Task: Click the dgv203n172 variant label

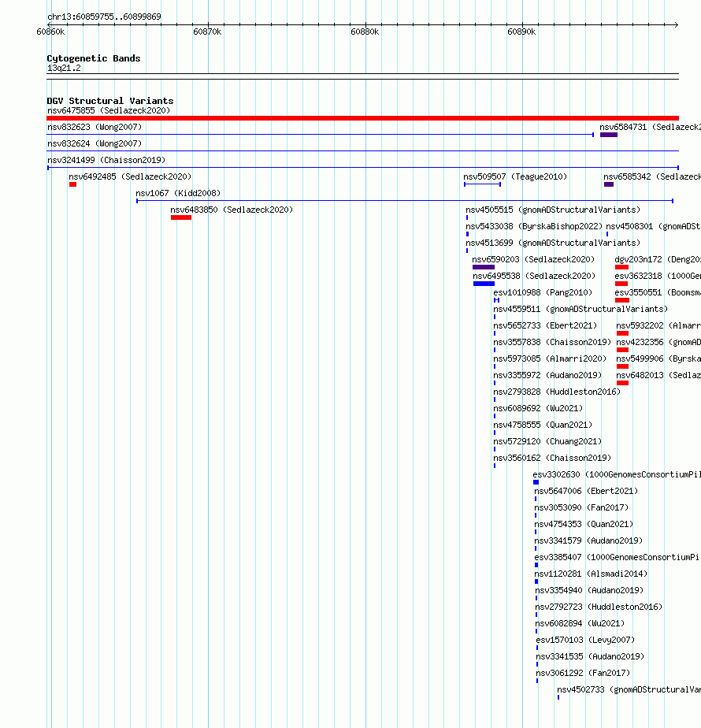Action: pyautogui.click(x=658, y=259)
